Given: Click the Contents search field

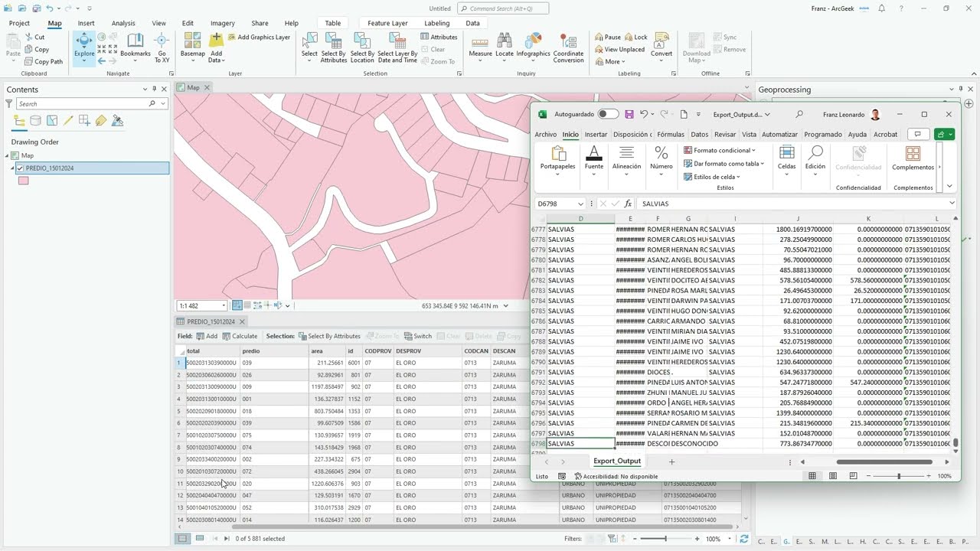Looking at the screenshot, I should [x=82, y=103].
